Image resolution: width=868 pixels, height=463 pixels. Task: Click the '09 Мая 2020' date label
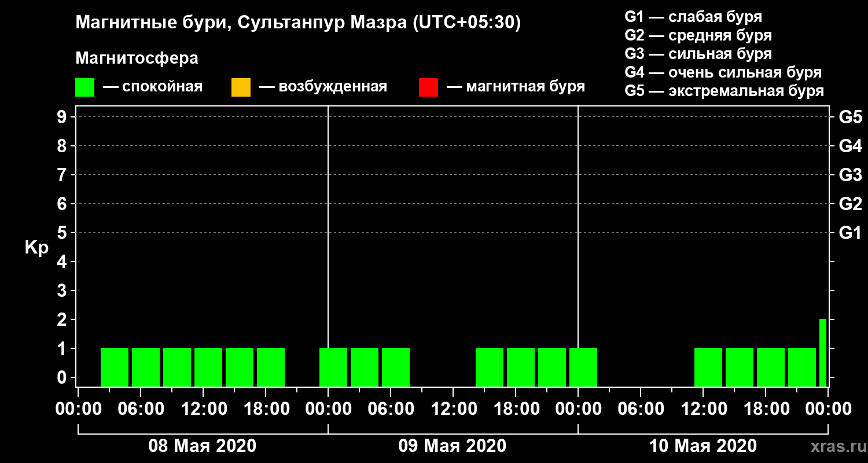coord(453,446)
